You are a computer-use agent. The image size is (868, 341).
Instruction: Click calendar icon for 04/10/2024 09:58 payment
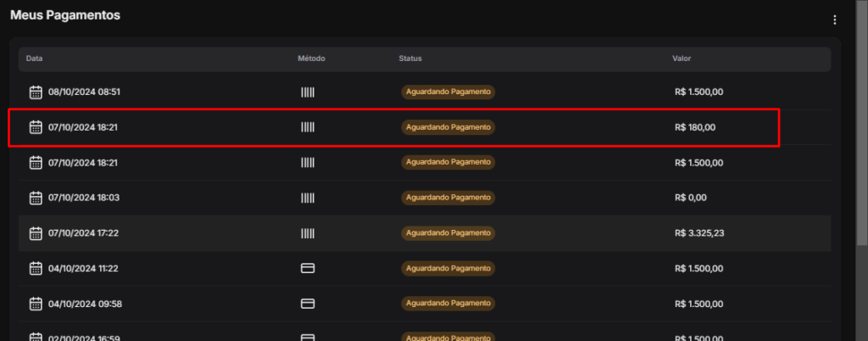tap(36, 304)
